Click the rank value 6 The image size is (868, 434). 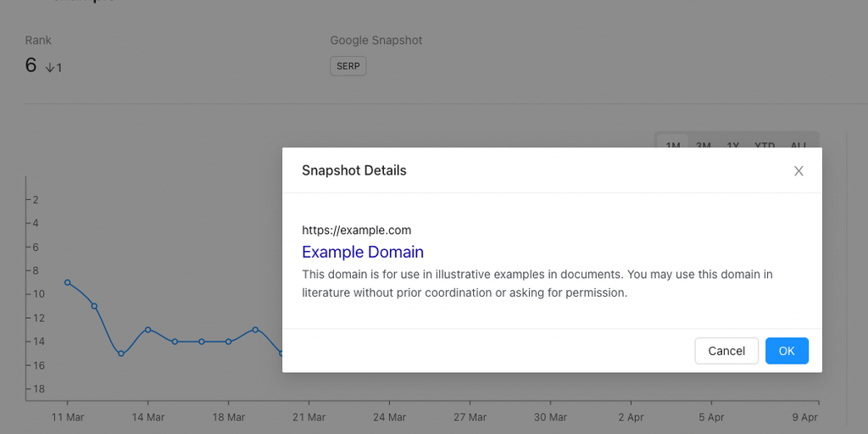[31, 65]
